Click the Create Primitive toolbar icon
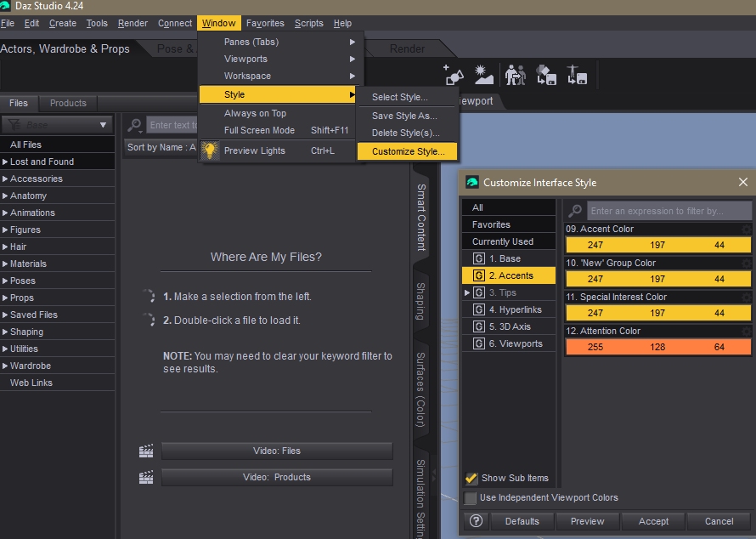The height and width of the screenshot is (539, 756). click(x=454, y=75)
